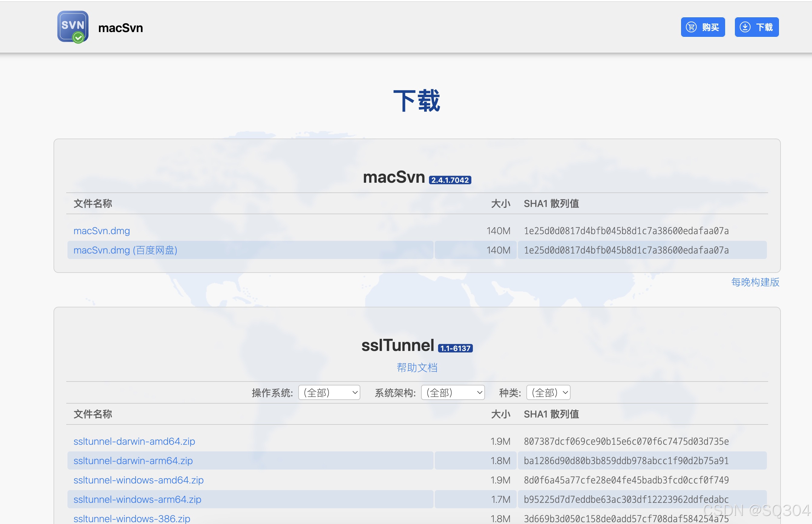Download ssltunnel-windows-386.zip
The height and width of the screenshot is (524, 812).
132,519
